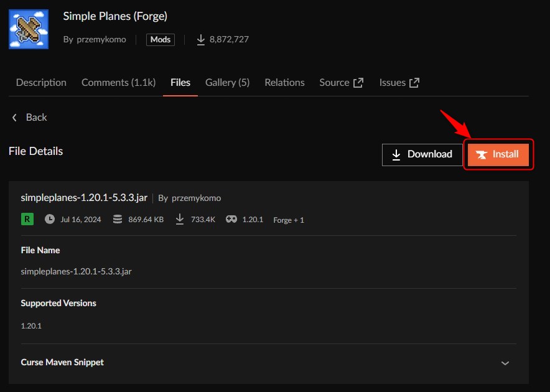The height and width of the screenshot is (392, 550).
Task: Click the download icon next to 733.4K
Action: coord(180,219)
